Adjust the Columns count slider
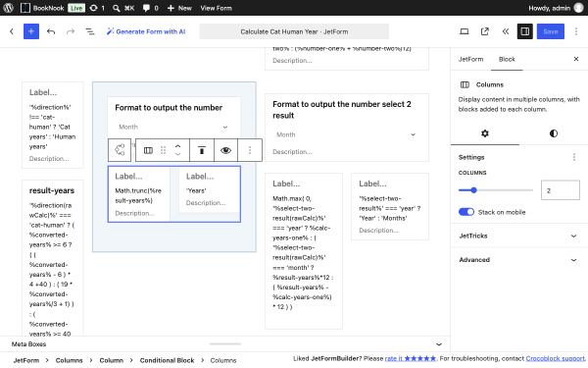Image resolution: width=588 pixels, height=368 pixels. (496, 190)
